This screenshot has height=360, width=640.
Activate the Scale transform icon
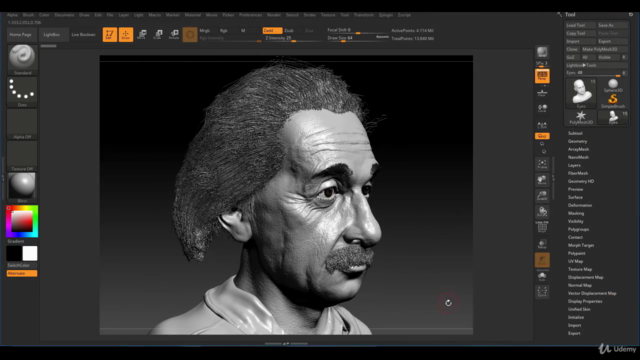(158, 34)
